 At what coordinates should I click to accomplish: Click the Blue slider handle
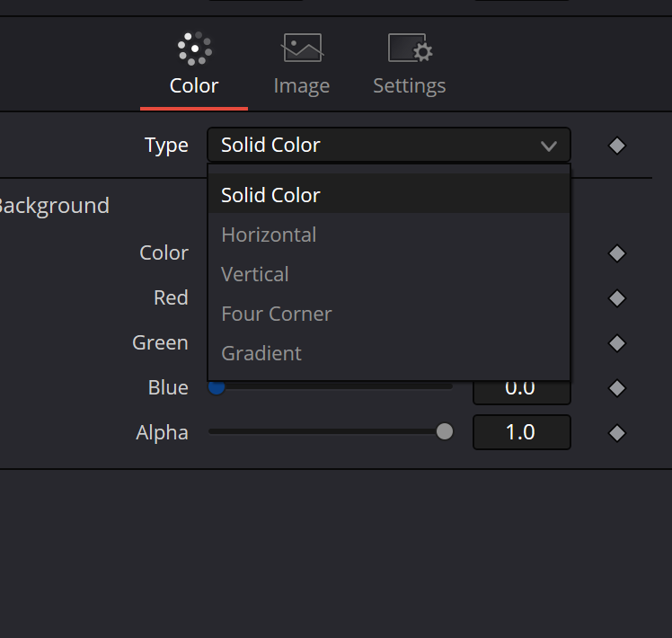[x=217, y=387]
